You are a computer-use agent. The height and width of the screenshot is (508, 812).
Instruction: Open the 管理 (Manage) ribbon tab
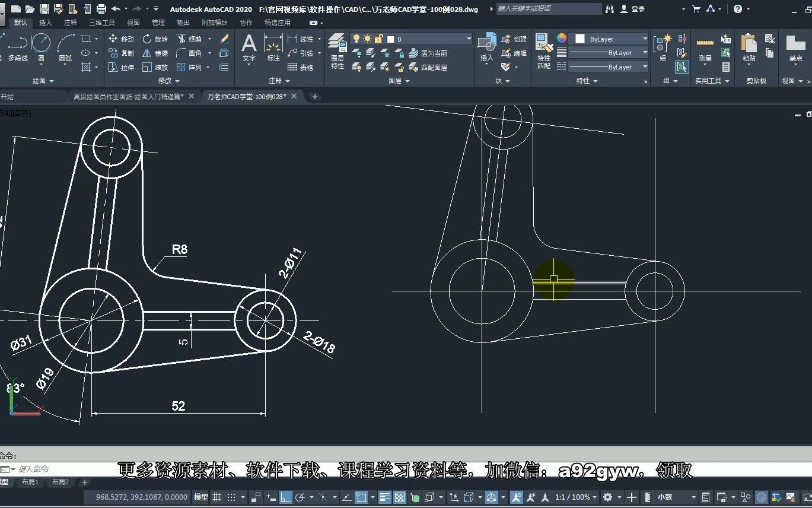[158, 23]
